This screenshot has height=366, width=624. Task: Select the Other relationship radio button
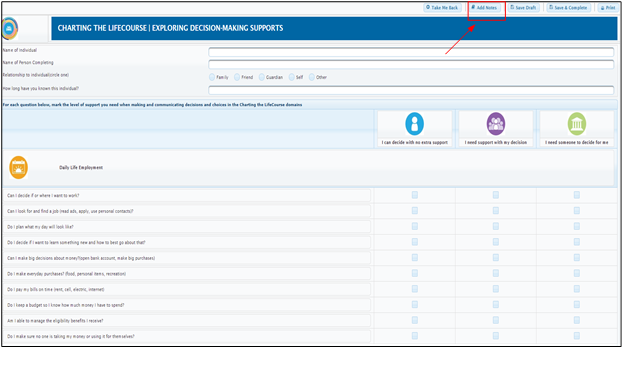312,77
